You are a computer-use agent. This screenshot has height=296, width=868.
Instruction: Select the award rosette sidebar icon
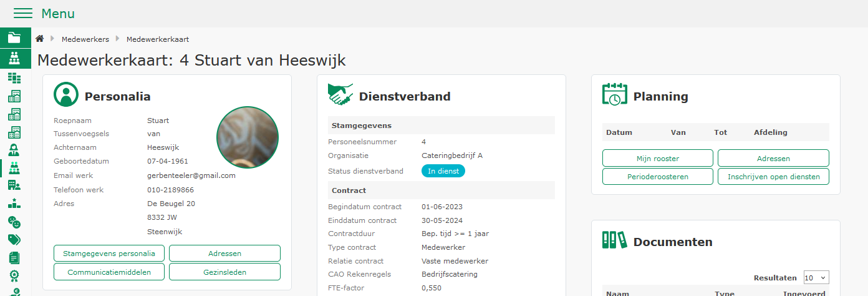[x=14, y=275]
